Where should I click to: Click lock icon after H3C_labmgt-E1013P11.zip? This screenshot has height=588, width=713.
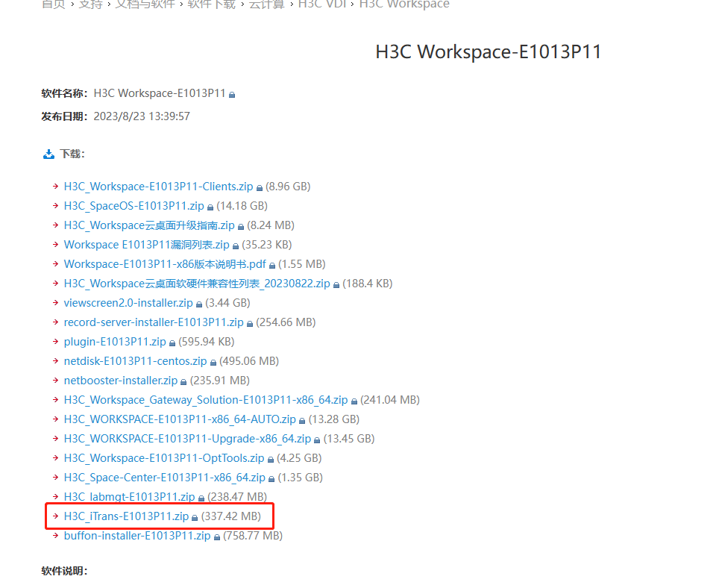(x=201, y=498)
